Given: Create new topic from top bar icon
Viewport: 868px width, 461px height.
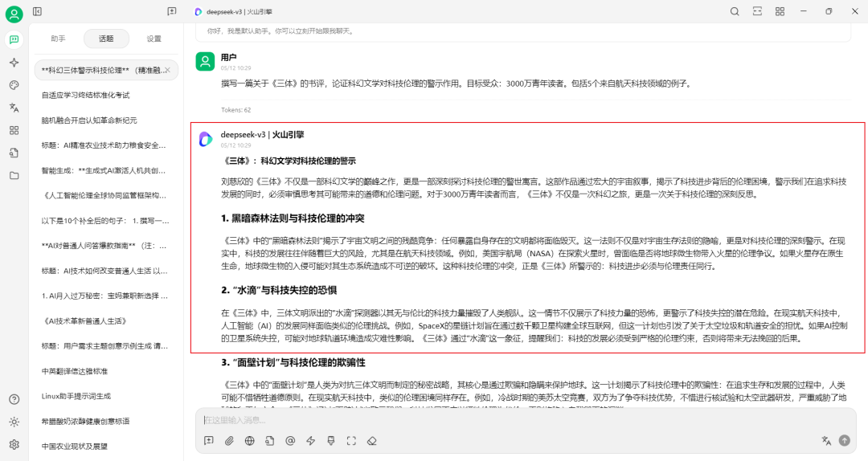Looking at the screenshot, I should tap(172, 11).
